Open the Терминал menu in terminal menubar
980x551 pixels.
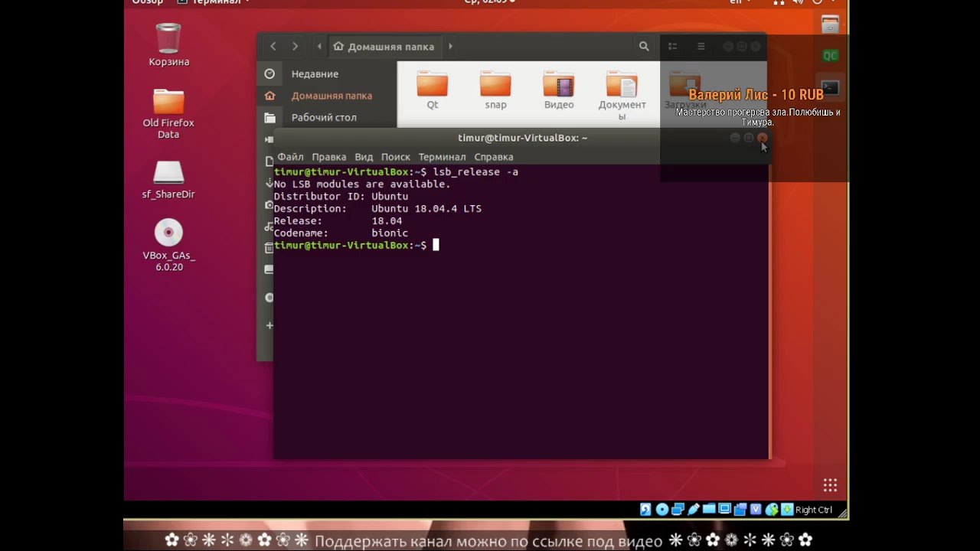pos(442,157)
